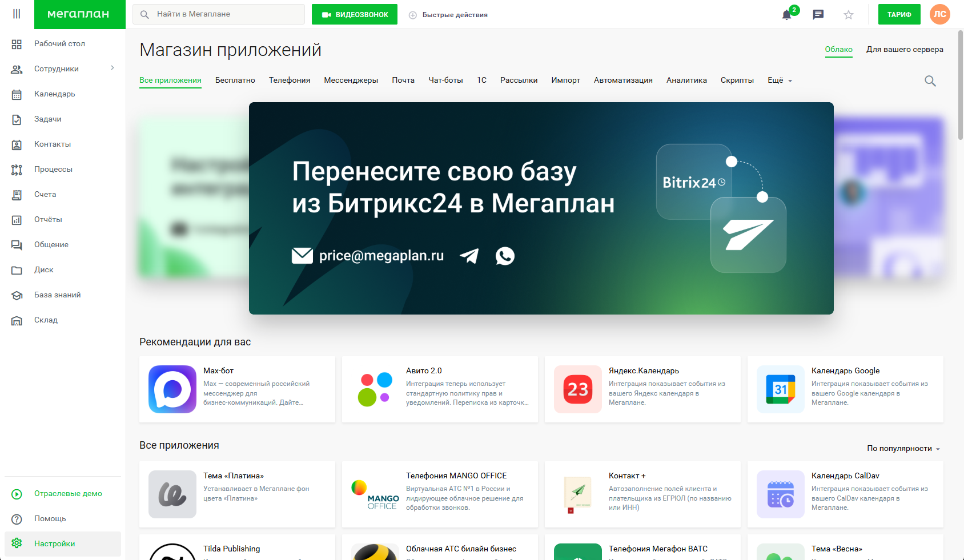Select the Все приложения tab
Image resolution: width=964 pixels, height=560 pixels.
coord(170,80)
